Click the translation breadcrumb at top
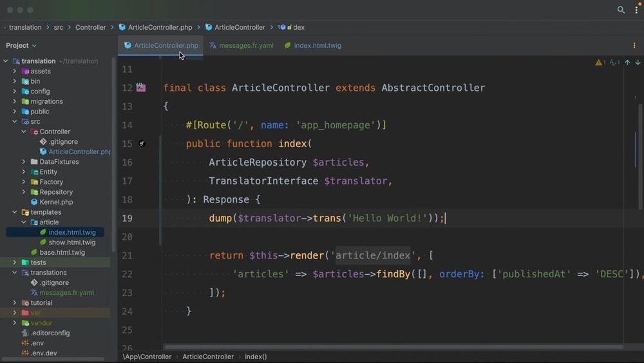Viewport: 644px width, 363px height. pyautogui.click(x=25, y=27)
